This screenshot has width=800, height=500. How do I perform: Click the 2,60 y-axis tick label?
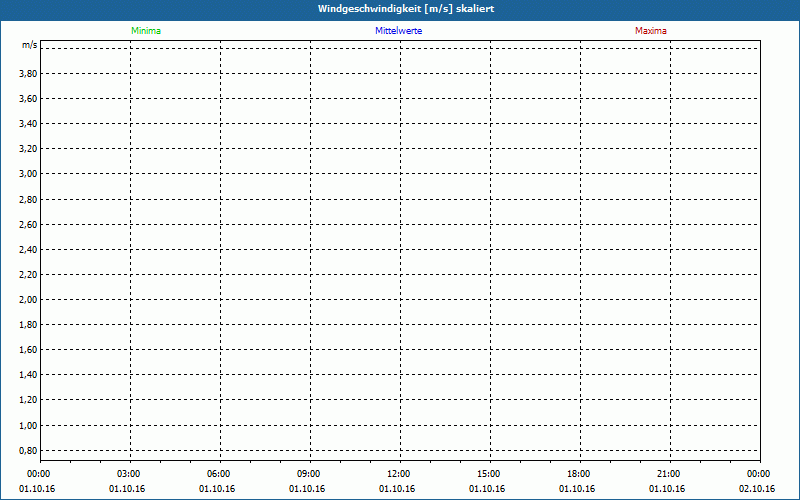pyautogui.click(x=28, y=225)
